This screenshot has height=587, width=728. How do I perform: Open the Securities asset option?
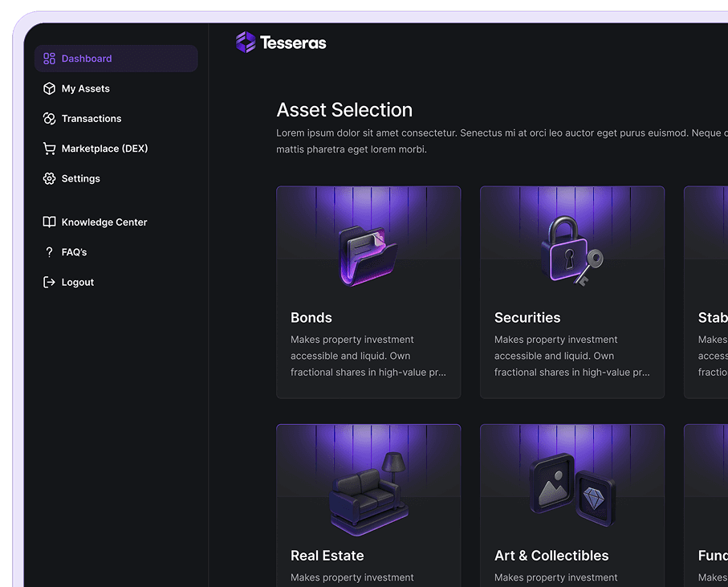(572, 292)
